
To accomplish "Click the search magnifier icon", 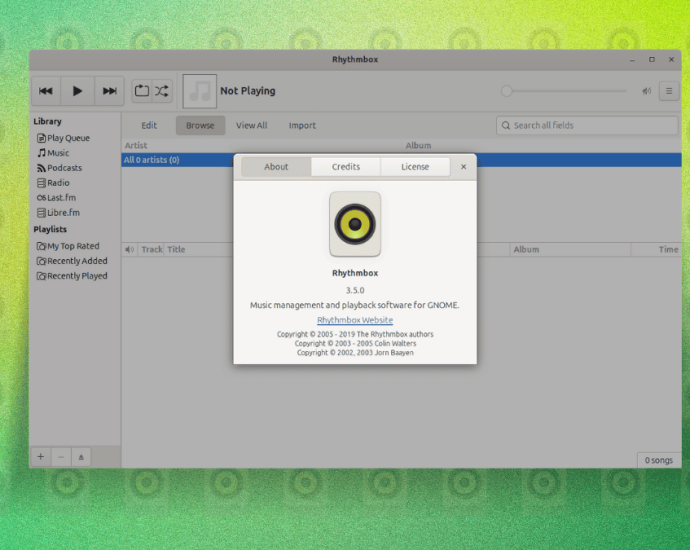I will pyautogui.click(x=506, y=126).
